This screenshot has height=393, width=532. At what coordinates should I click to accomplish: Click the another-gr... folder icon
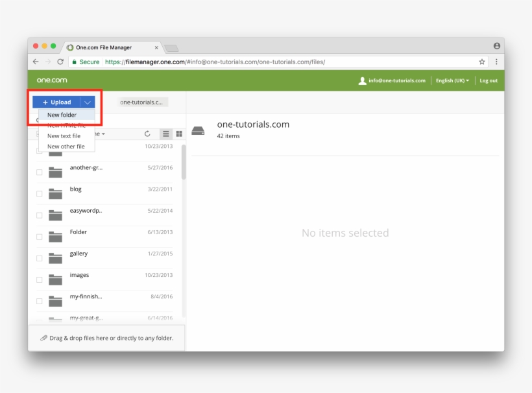55,173
